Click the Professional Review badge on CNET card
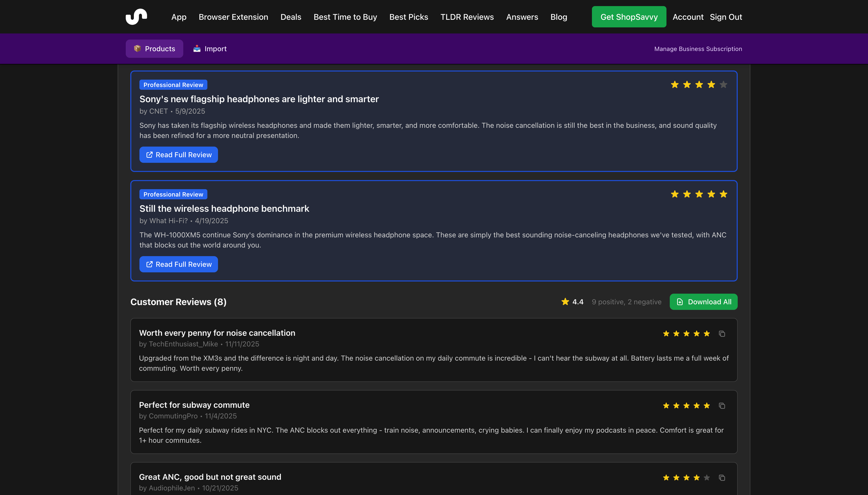The width and height of the screenshot is (868, 495). coord(173,85)
